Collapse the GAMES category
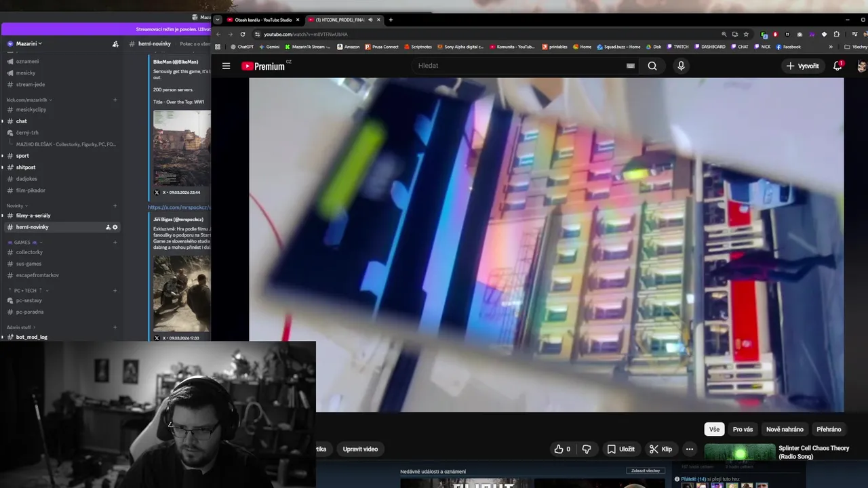Image resolution: width=868 pixels, height=488 pixels. coord(26,242)
